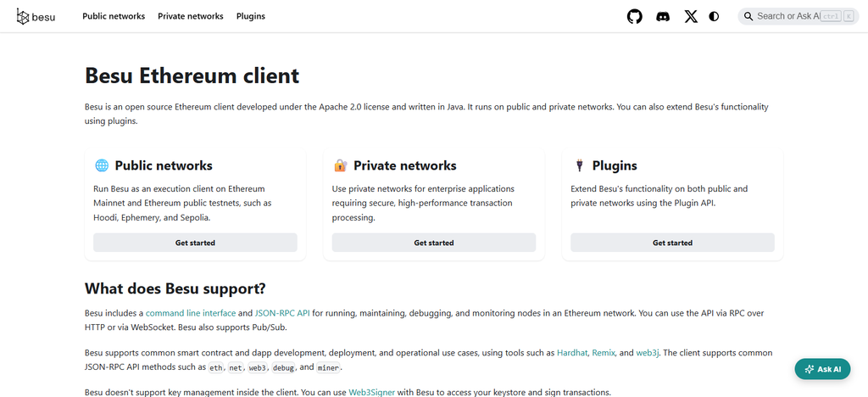Toggle dark/light color mode
868x397 pixels.
714,17
